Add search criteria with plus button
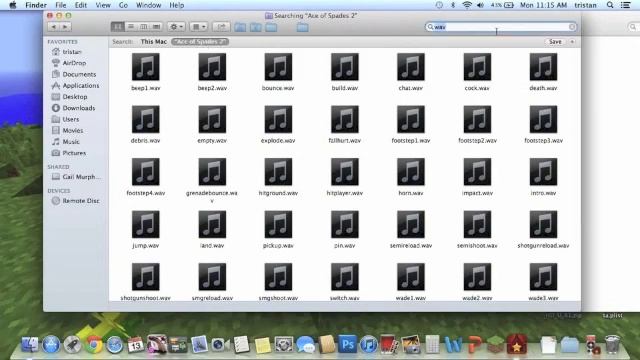Image resolution: width=640 pixels, height=360 pixels. click(572, 42)
